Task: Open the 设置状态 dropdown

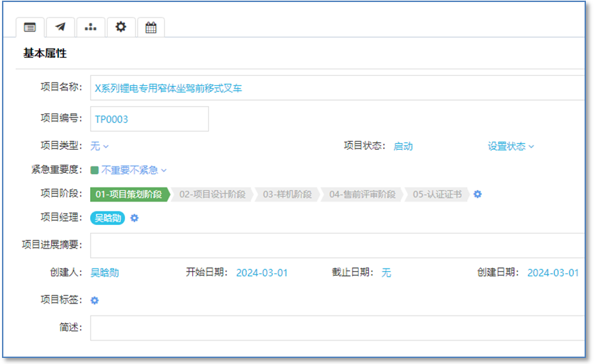Action: click(x=511, y=146)
